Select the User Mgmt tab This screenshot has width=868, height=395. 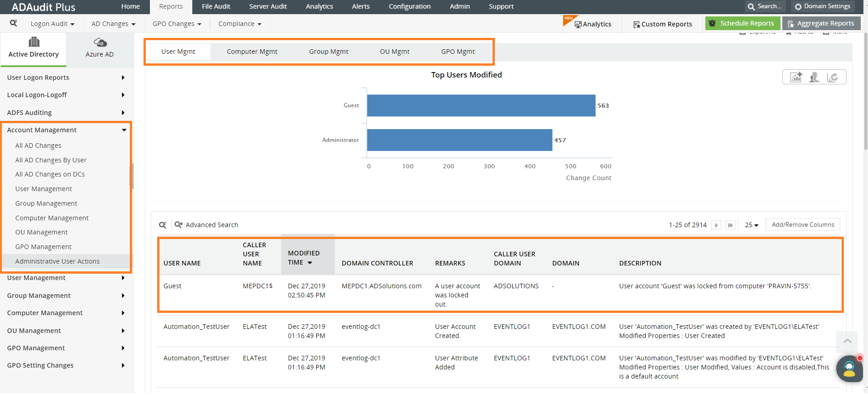pos(178,52)
